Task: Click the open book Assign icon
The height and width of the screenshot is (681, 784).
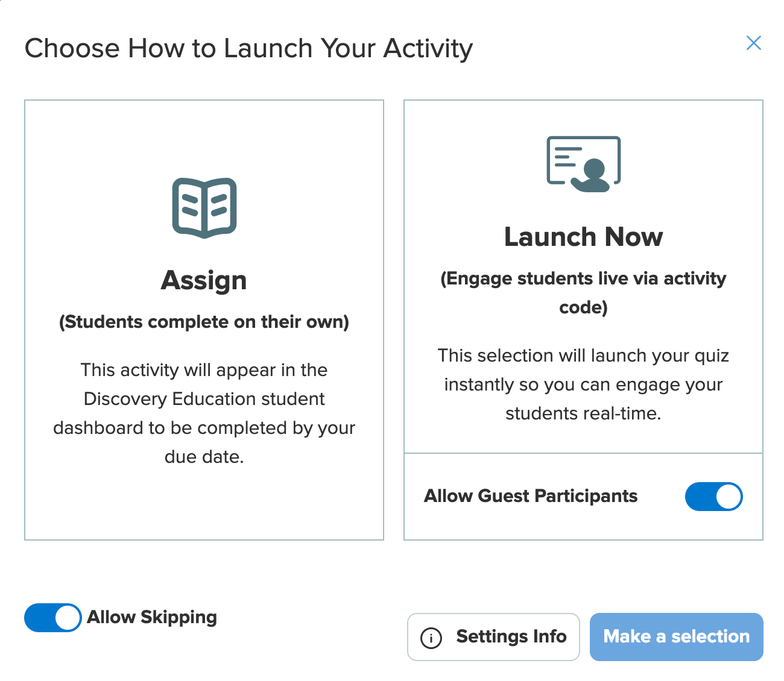Action: pyautogui.click(x=204, y=208)
